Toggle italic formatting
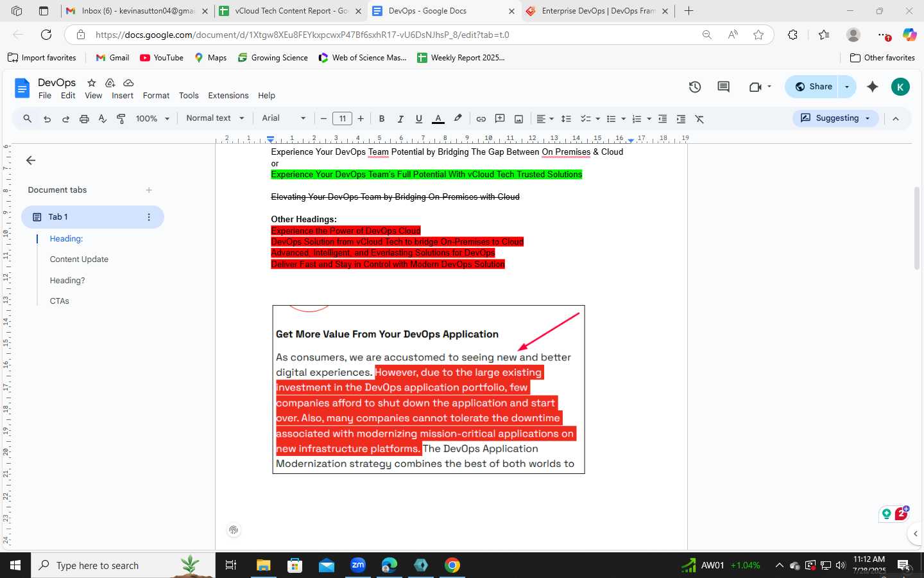The height and width of the screenshot is (578, 924). (x=400, y=119)
